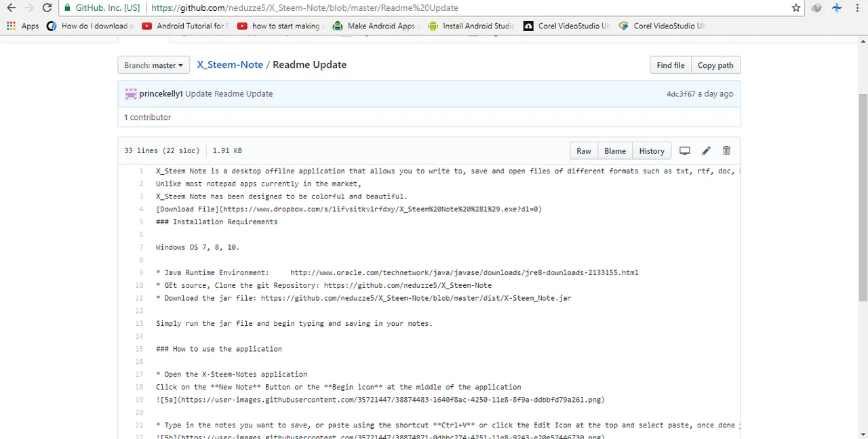Open 'How do I download' bookmark
868x439 pixels.
coord(90,26)
